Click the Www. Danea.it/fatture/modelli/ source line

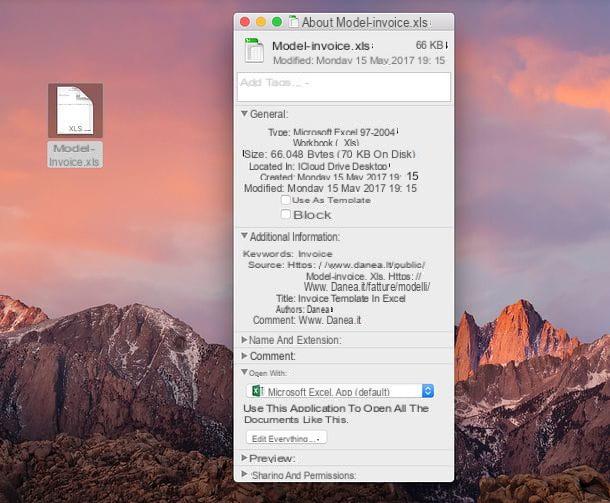tap(367, 287)
